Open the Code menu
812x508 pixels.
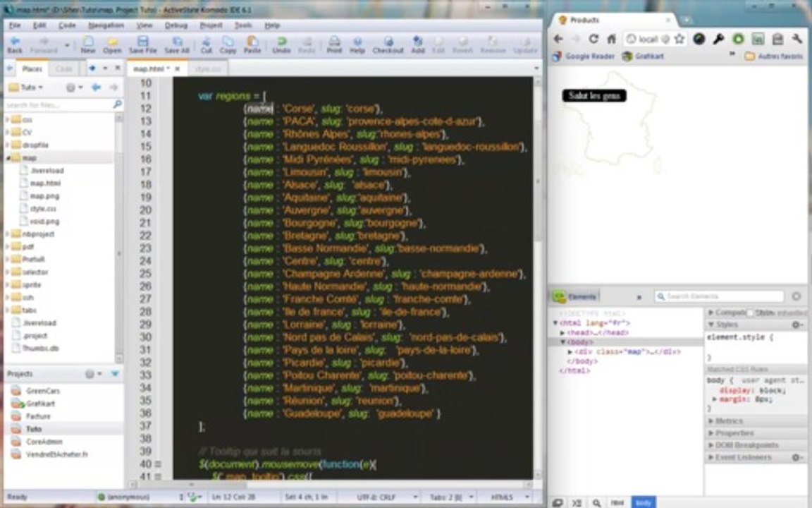pos(67,25)
